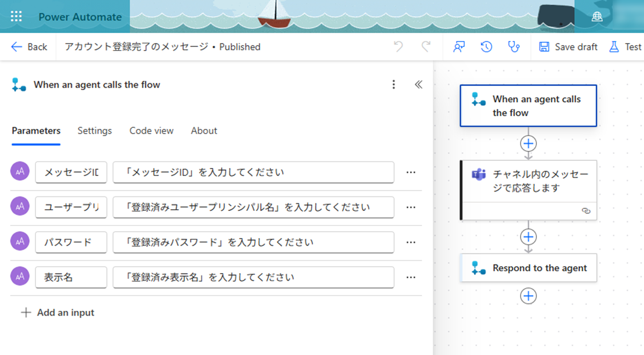Insert step below the Teams node
Viewport: 644px width, 355px height.
pos(528,237)
